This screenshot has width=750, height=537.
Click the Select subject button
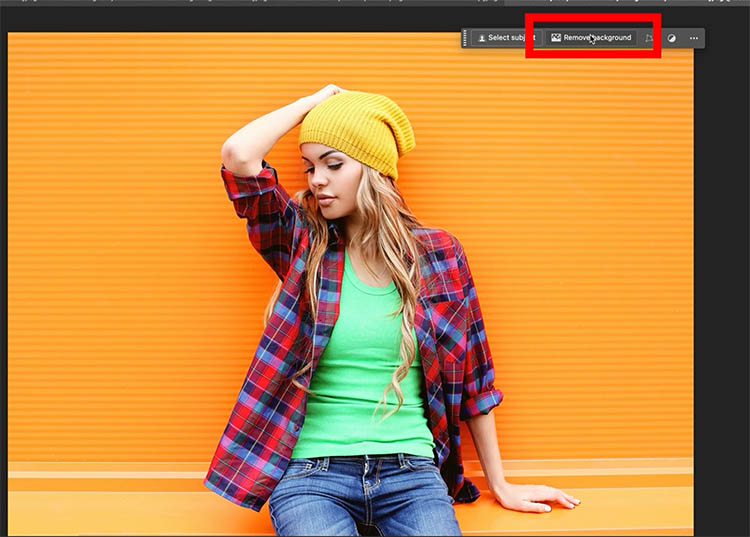click(x=507, y=38)
